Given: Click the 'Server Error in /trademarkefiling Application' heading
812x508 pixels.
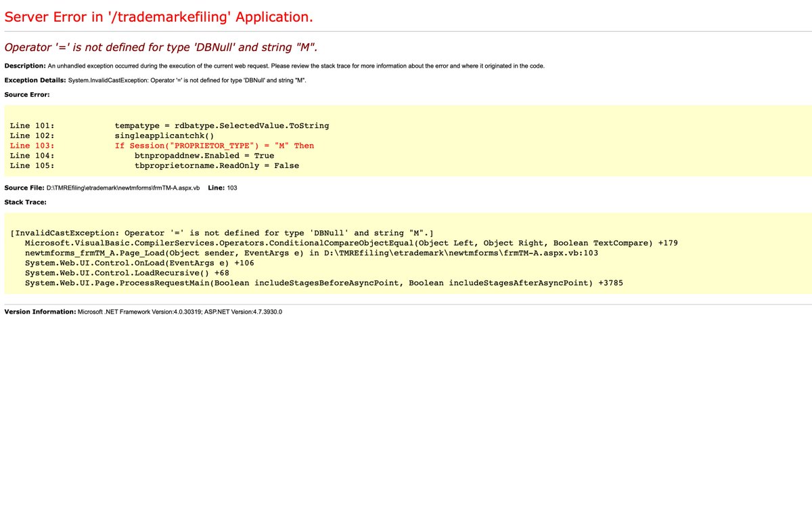Looking at the screenshot, I should [x=158, y=16].
